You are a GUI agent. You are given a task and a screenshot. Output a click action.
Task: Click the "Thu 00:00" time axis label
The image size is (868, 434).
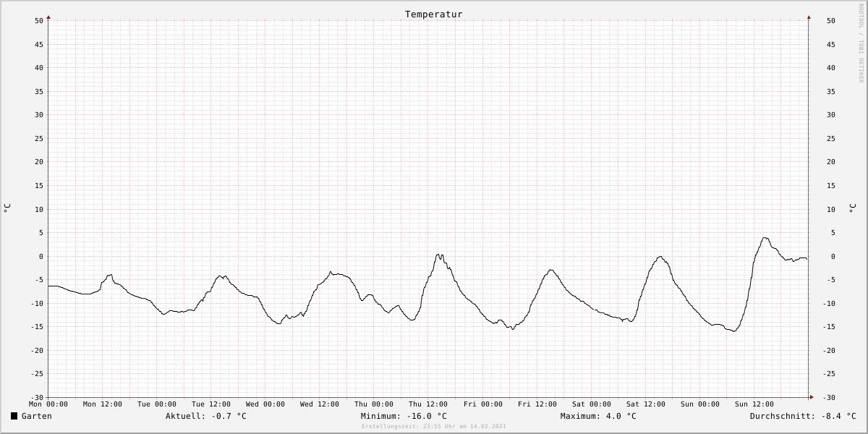click(x=374, y=404)
